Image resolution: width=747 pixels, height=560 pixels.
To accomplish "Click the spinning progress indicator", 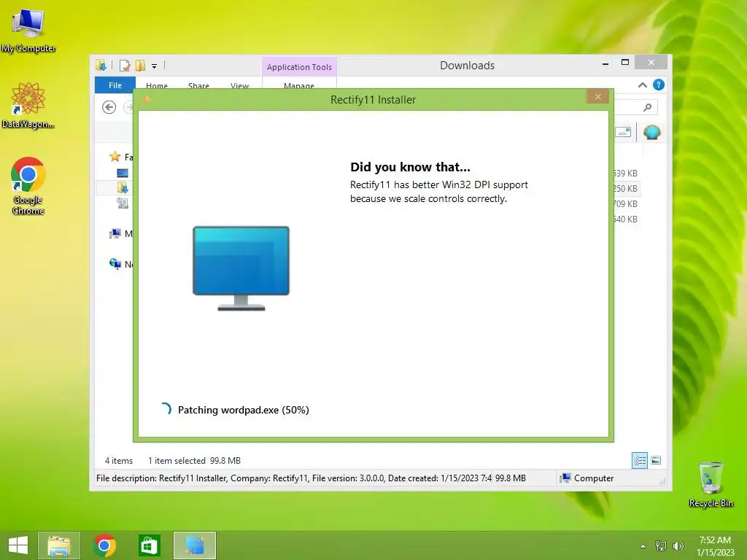I will (x=166, y=409).
